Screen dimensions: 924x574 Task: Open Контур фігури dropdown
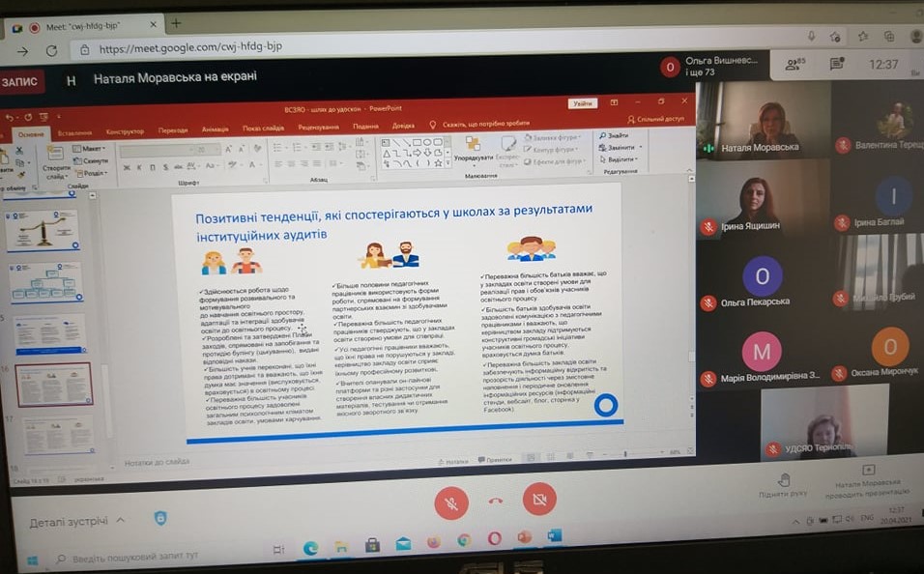553,150
